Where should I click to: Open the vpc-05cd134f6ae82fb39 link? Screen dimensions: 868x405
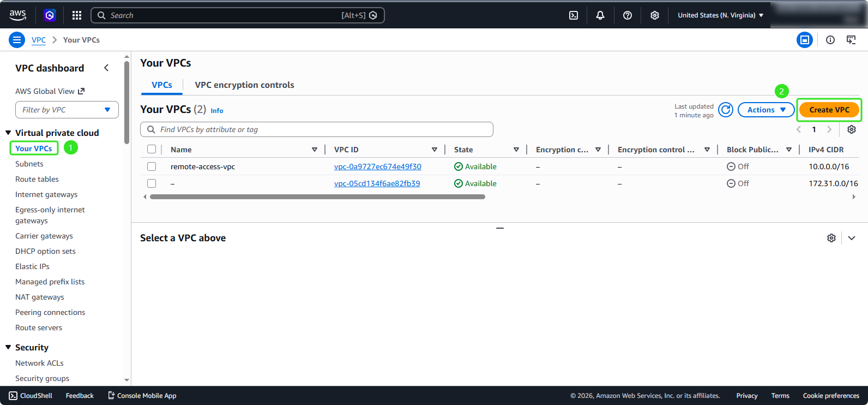tap(377, 183)
